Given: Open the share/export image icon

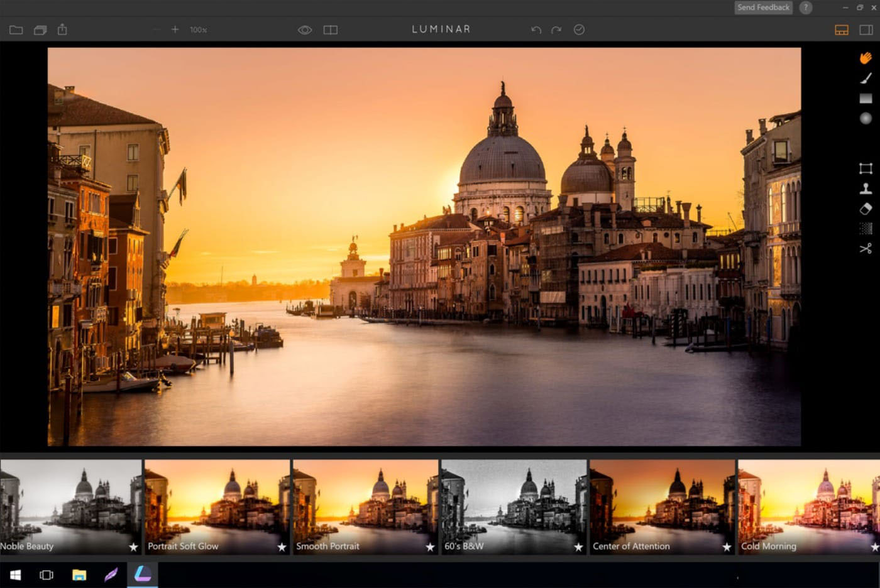Looking at the screenshot, I should coord(62,30).
